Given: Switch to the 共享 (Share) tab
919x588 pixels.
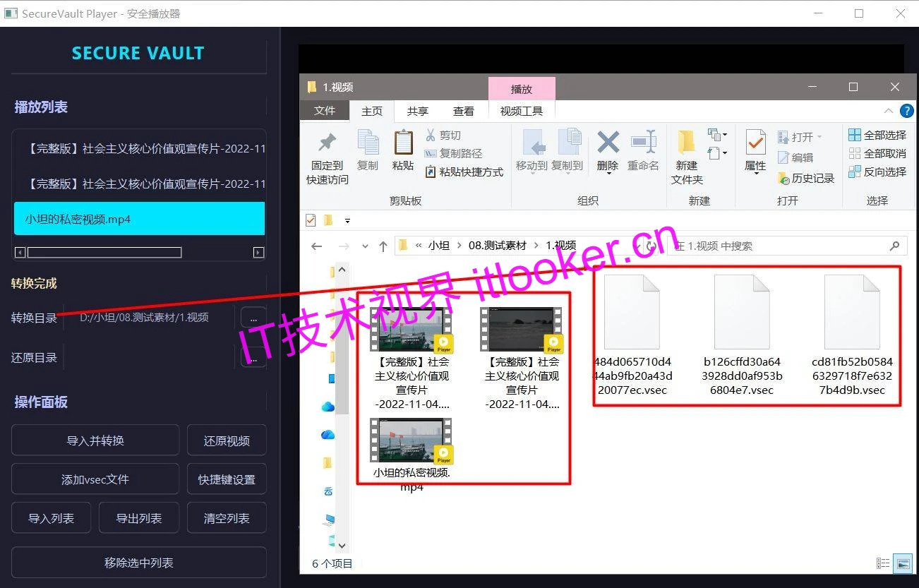Looking at the screenshot, I should pos(416,111).
